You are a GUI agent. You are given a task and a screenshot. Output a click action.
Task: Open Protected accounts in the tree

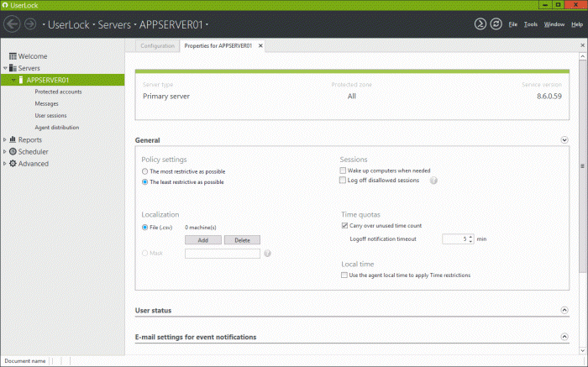point(58,92)
